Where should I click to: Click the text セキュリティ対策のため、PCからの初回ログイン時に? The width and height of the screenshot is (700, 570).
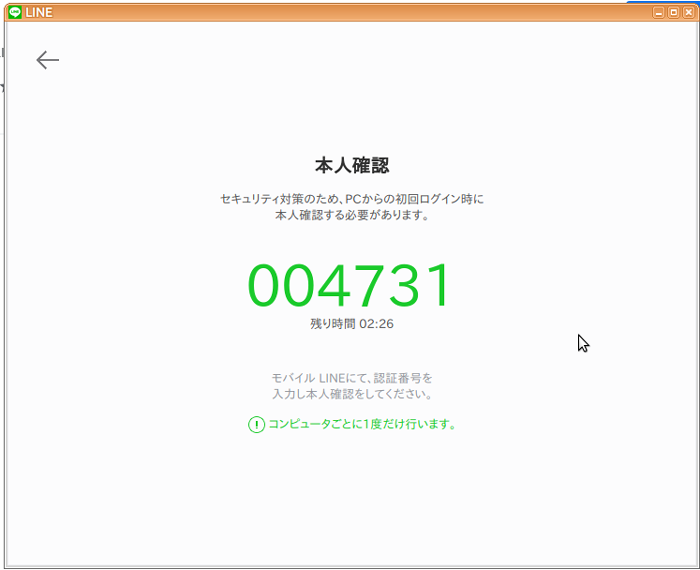click(352, 199)
